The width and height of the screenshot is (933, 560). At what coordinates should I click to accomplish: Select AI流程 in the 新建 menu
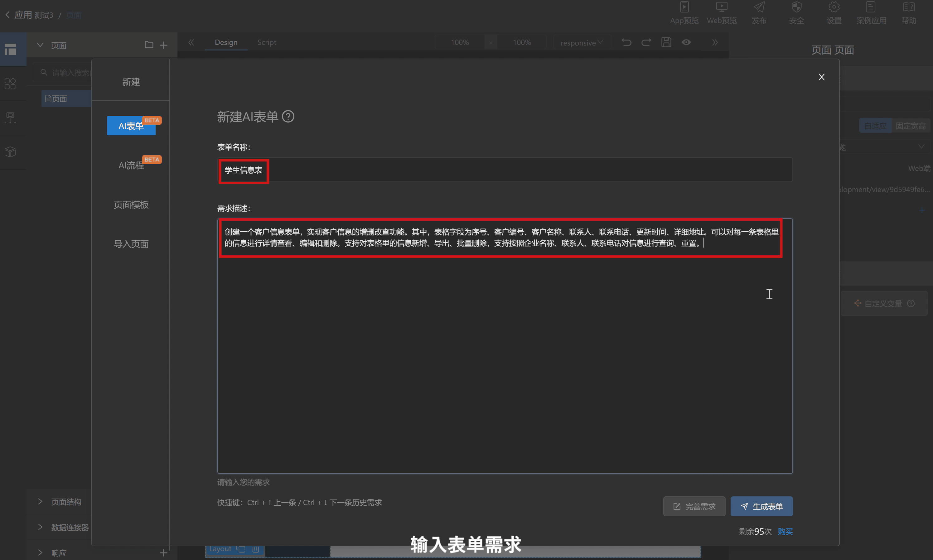pyautogui.click(x=131, y=165)
